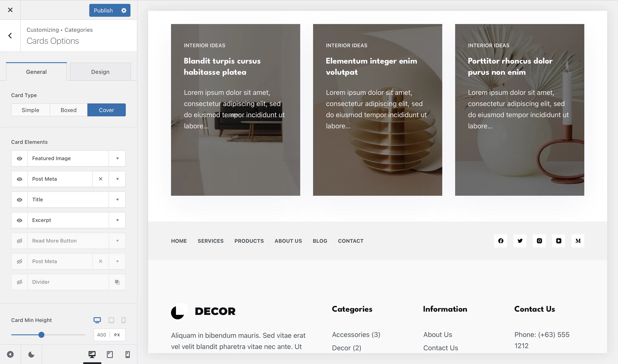Open the publish settings gear icon
The width and height of the screenshot is (618, 364).
coord(124,10)
